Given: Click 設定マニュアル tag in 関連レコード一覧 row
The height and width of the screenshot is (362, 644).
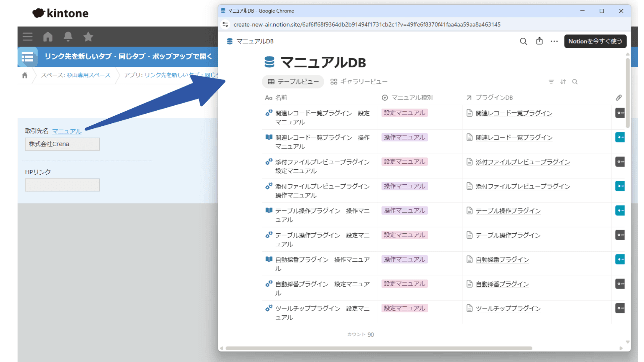Looking at the screenshot, I should point(405,113).
